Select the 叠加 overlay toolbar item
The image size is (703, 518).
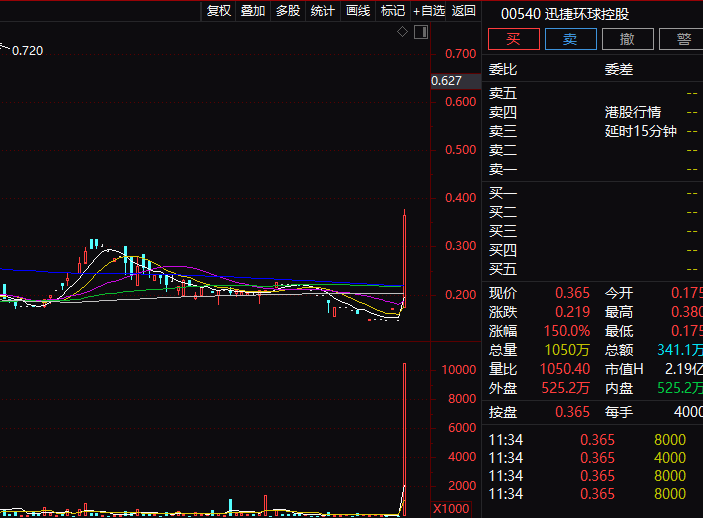tap(253, 11)
